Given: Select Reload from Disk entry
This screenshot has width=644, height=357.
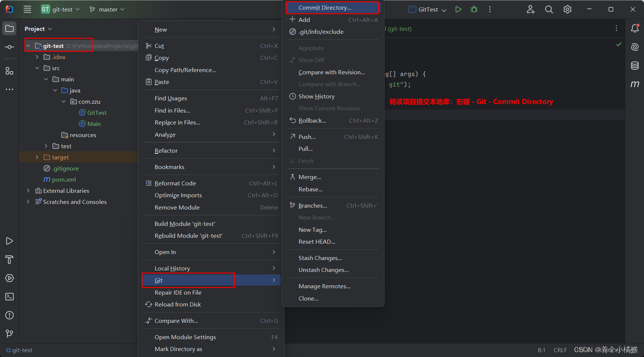Looking at the screenshot, I should coord(211,304).
